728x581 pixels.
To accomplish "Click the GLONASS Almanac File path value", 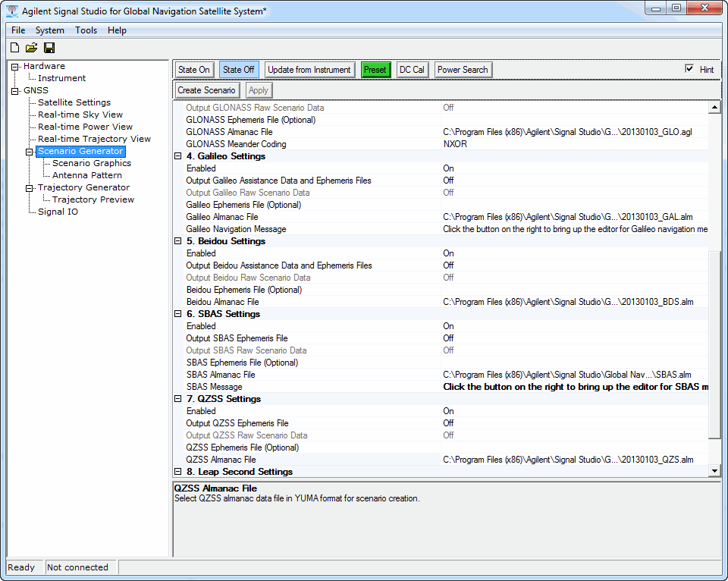I will (x=567, y=132).
